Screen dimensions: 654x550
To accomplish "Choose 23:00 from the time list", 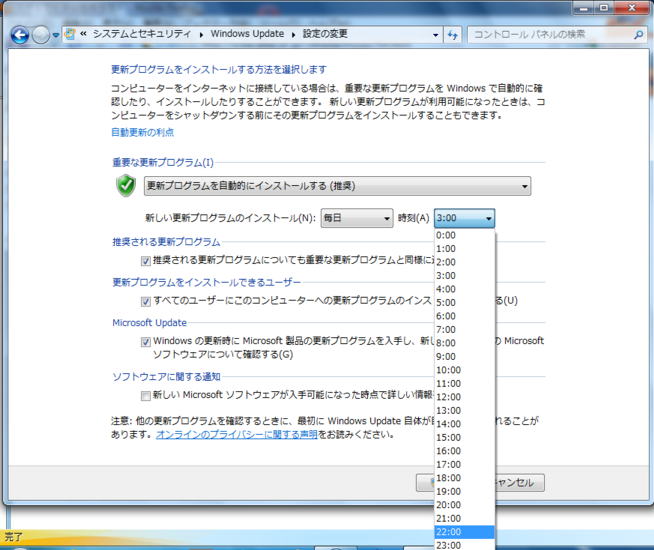I will tap(464, 545).
